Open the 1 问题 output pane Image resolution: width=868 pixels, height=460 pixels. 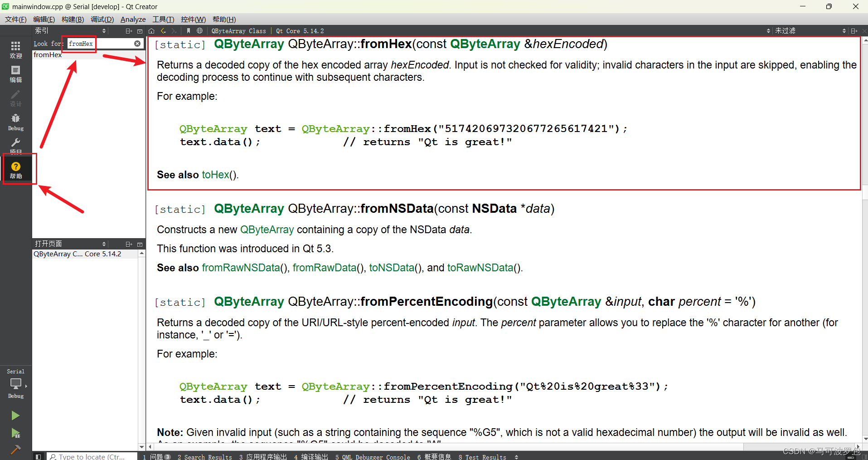point(156,456)
